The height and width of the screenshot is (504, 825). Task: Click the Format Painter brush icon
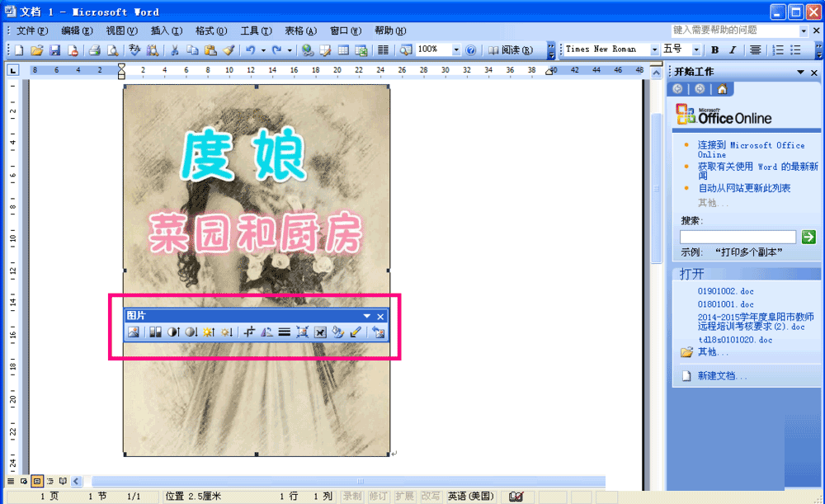229,50
